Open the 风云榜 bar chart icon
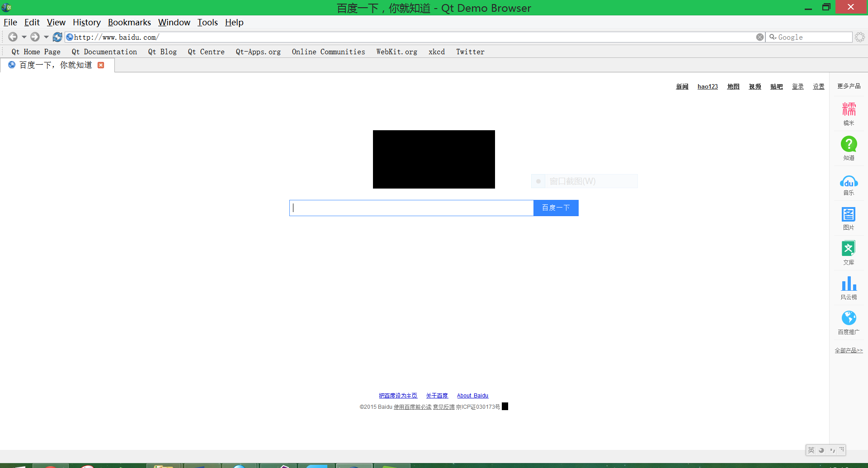 849,284
